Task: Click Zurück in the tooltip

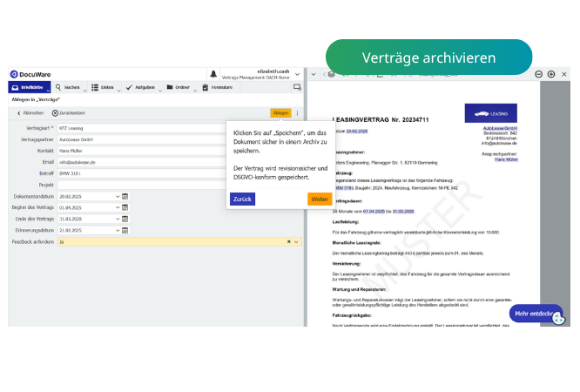Action: 242,199
